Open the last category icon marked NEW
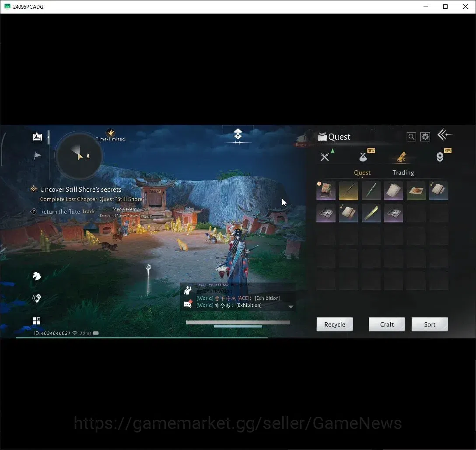Screen dimensions: 476x450 pyautogui.click(x=440, y=157)
